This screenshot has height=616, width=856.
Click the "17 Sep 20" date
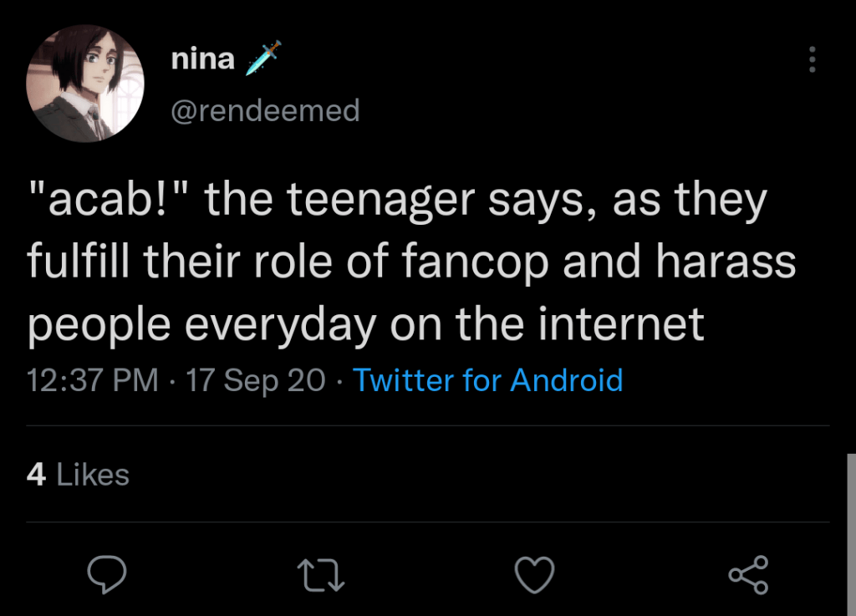pyautogui.click(x=256, y=380)
